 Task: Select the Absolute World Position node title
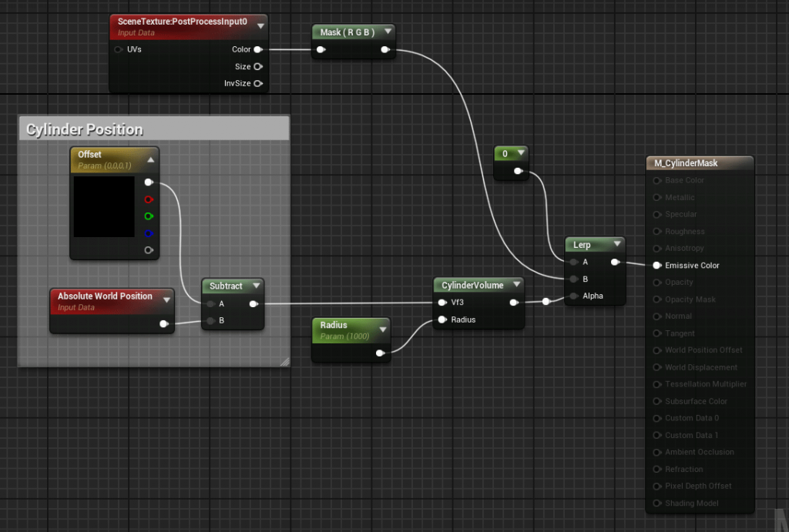coord(105,296)
